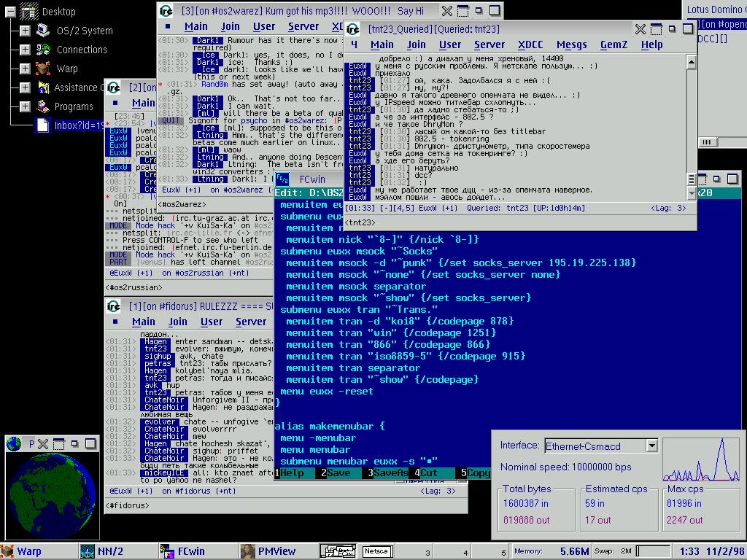Expand the OS/2 System node

(x=25, y=31)
